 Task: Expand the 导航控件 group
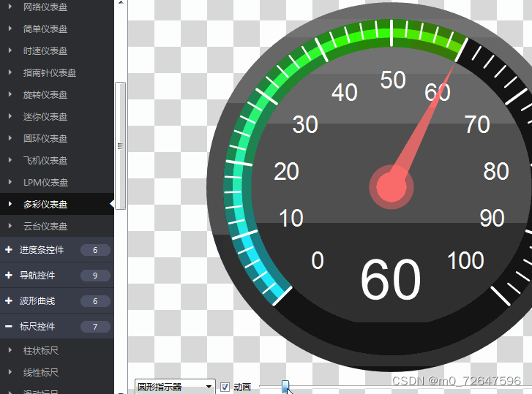tap(57, 275)
